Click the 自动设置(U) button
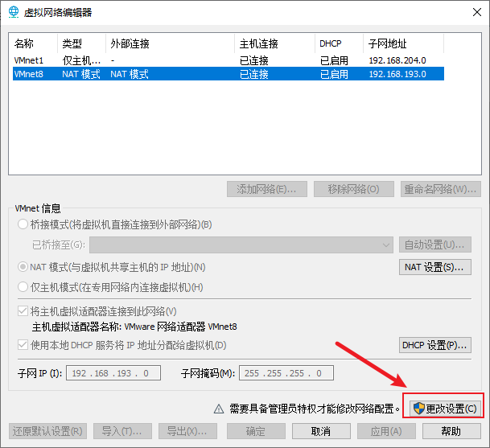Viewport: 490px width, 448px height. [435, 245]
